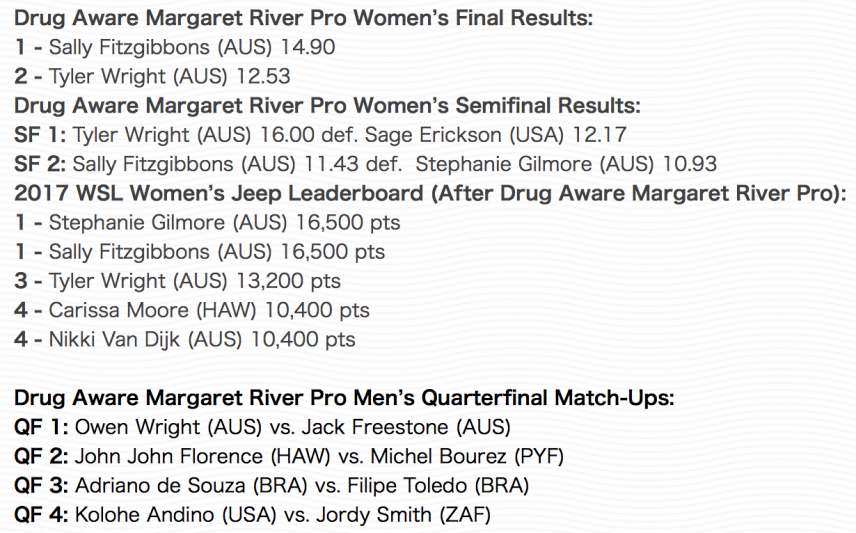
Task: Click Tyler Wright 13,200 pts leaderboard entry
Action: [x=177, y=281]
